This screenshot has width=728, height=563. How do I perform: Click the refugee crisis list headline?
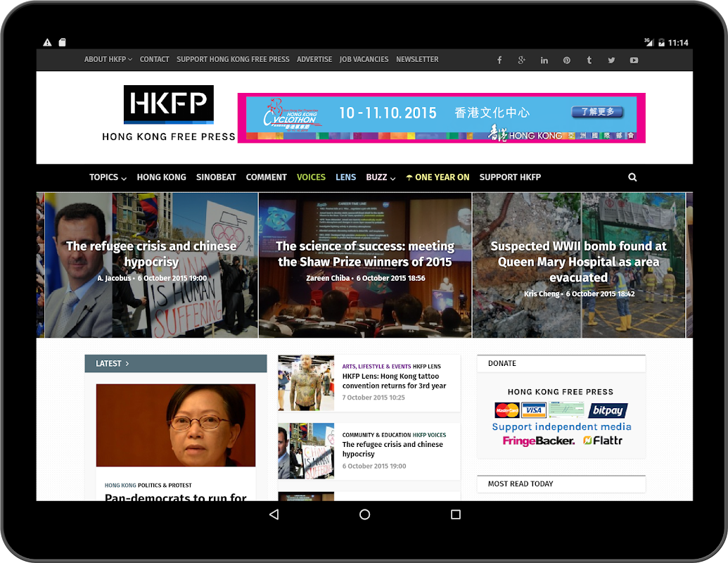pyautogui.click(x=392, y=449)
